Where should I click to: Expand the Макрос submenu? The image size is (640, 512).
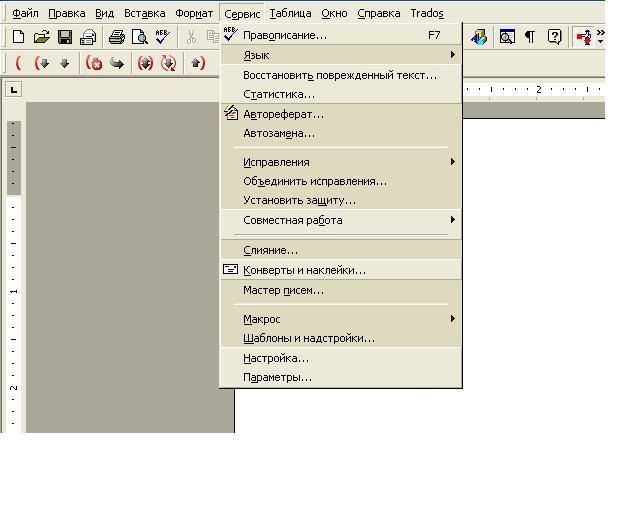(x=341, y=319)
